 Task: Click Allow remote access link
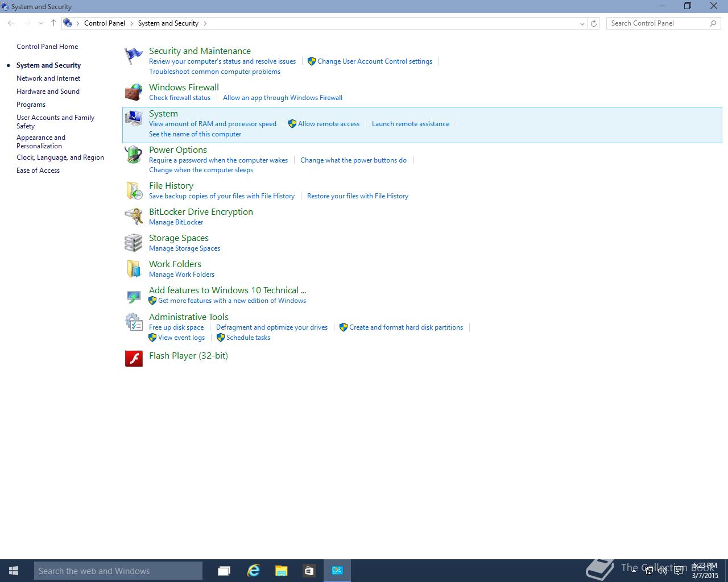tap(329, 124)
